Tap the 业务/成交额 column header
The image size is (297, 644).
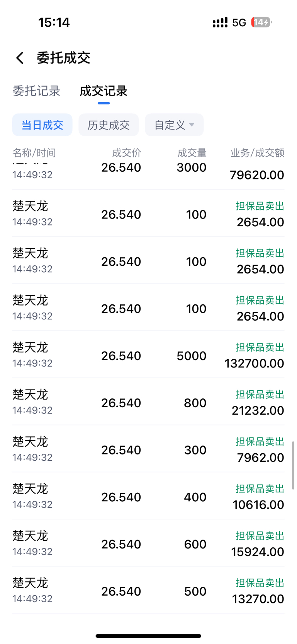(x=257, y=153)
